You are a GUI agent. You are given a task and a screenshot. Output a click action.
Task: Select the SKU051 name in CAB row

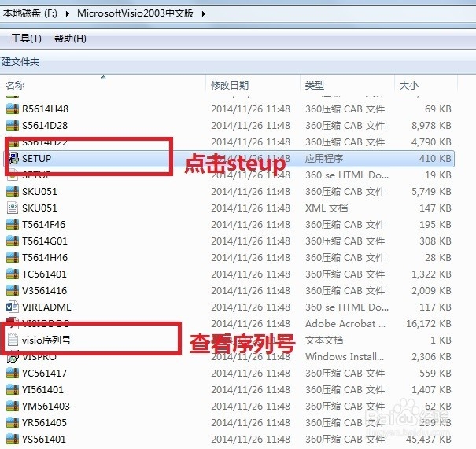[x=39, y=191]
